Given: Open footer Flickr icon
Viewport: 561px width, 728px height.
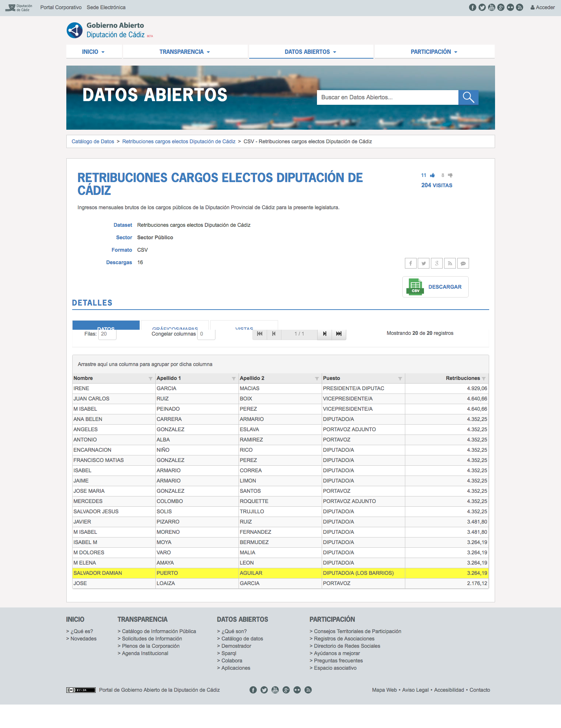Looking at the screenshot, I should (x=297, y=690).
